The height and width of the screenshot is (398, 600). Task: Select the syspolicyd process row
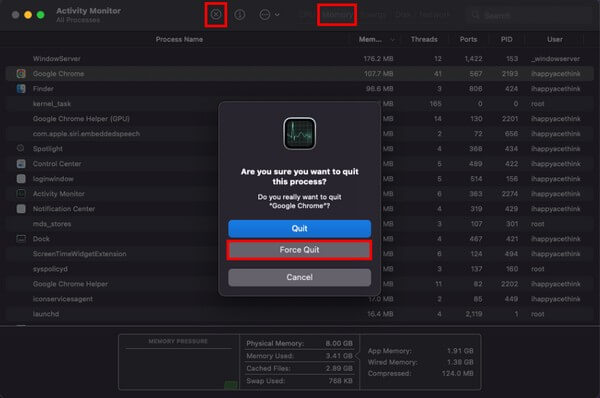point(300,269)
